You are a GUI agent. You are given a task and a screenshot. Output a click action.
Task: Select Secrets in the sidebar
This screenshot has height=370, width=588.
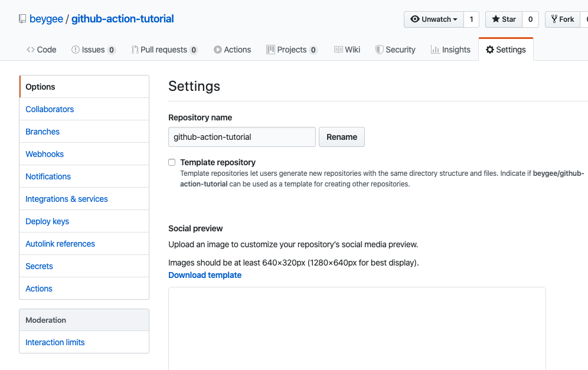click(x=39, y=266)
